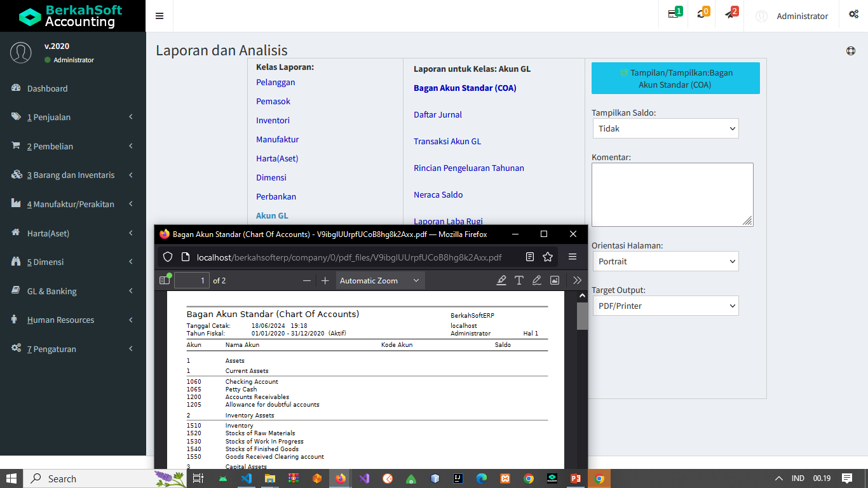Select the PDF highlight tool
Image resolution: width=868 pixels, height=488 pixels.
click(501, 280)
